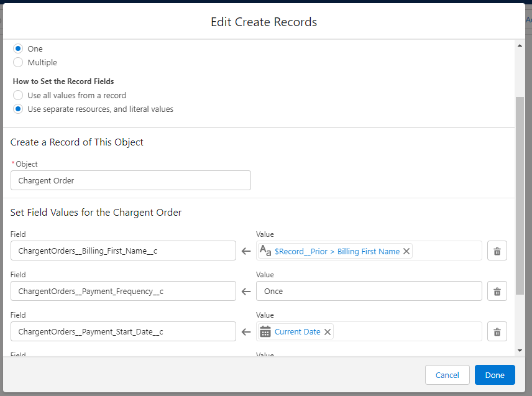Click the arrow beside Payment Frequency field
Screen dimensions: 532x396
pos(245,291)
